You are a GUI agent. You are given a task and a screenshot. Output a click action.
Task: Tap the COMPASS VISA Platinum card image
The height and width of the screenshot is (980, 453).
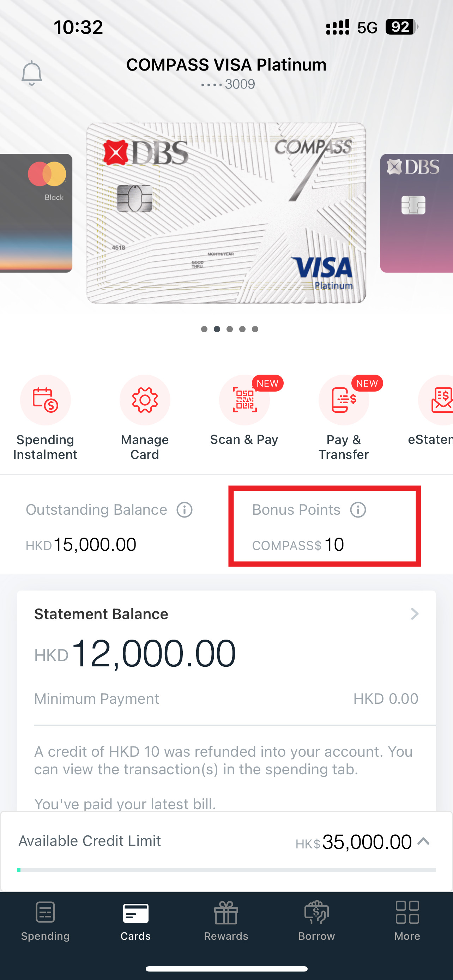pos(226,213)
